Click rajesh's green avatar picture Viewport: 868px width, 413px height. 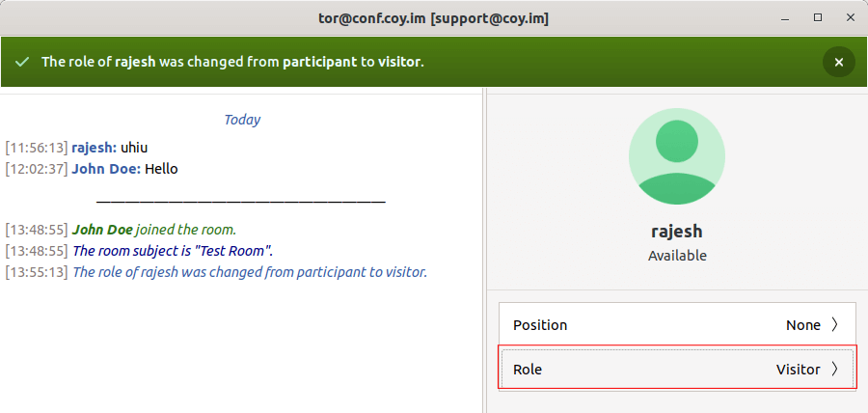(x=677, y=155)
